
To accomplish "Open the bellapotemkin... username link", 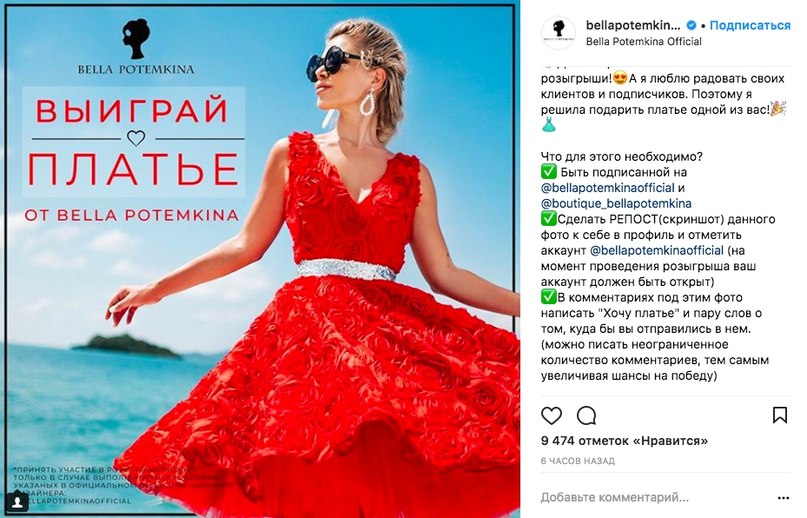I will 633,25.
